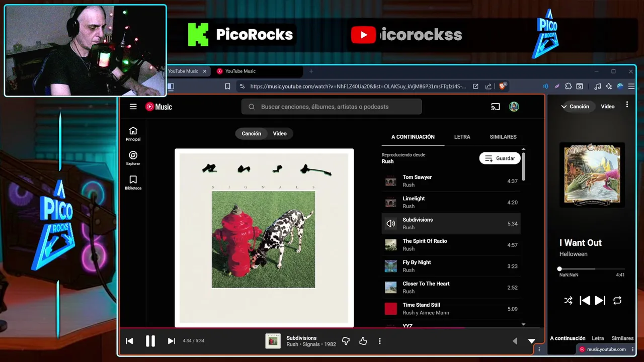The image size is (644, 362).
Task: Collapse the player page down arrow
Action: [532, 341]
